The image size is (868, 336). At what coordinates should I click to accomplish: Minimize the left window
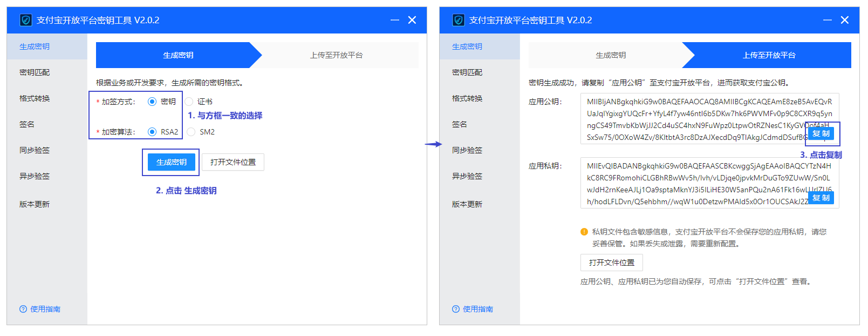click(395, 20)
